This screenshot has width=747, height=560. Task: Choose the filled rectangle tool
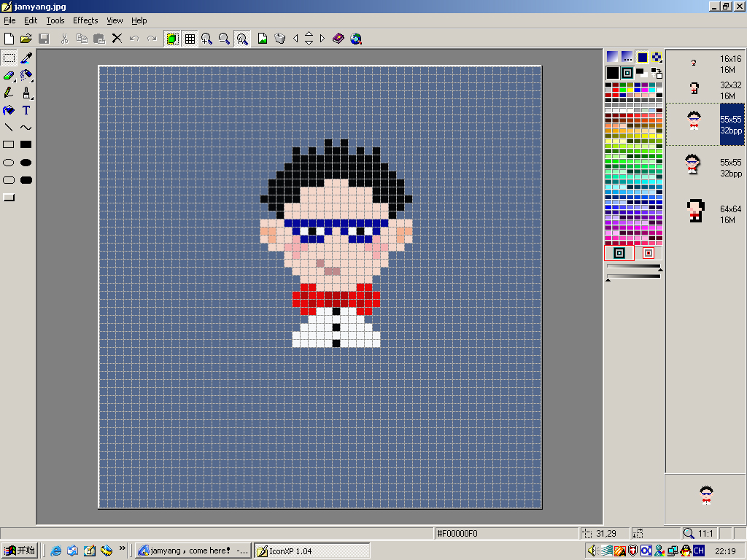(26, 145)
